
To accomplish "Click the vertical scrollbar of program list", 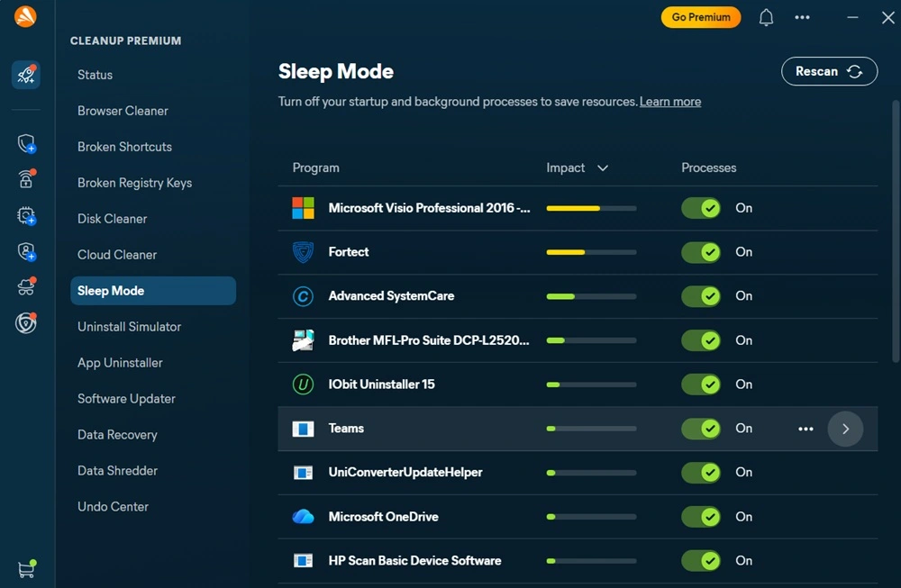I will pos(896,231).
